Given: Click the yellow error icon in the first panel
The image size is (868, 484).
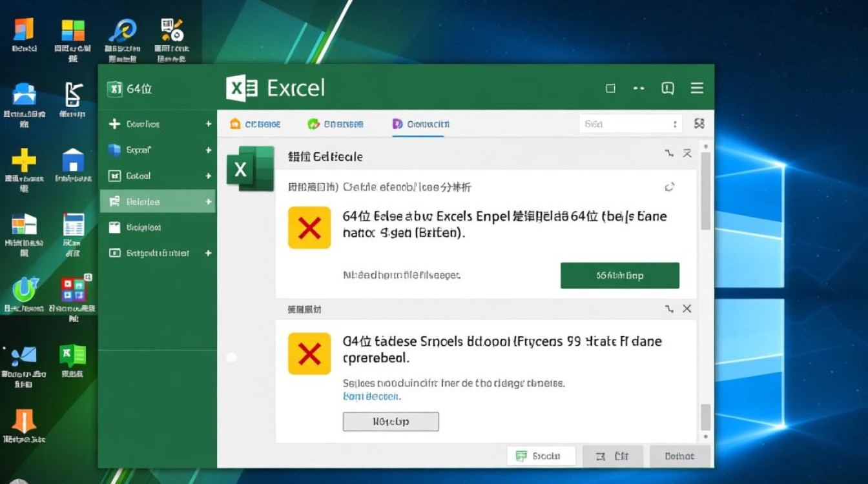Looking at the screenshot, I should (x=309, y=228).
